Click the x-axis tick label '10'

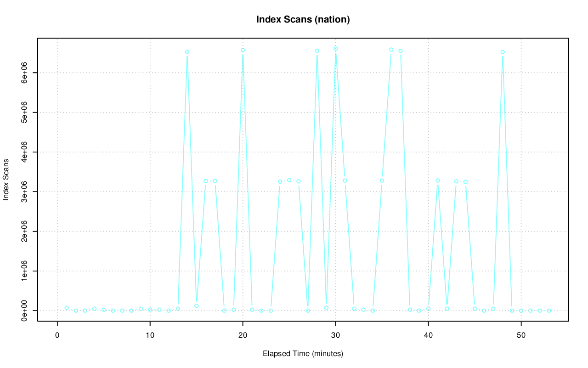pos(150,335)
